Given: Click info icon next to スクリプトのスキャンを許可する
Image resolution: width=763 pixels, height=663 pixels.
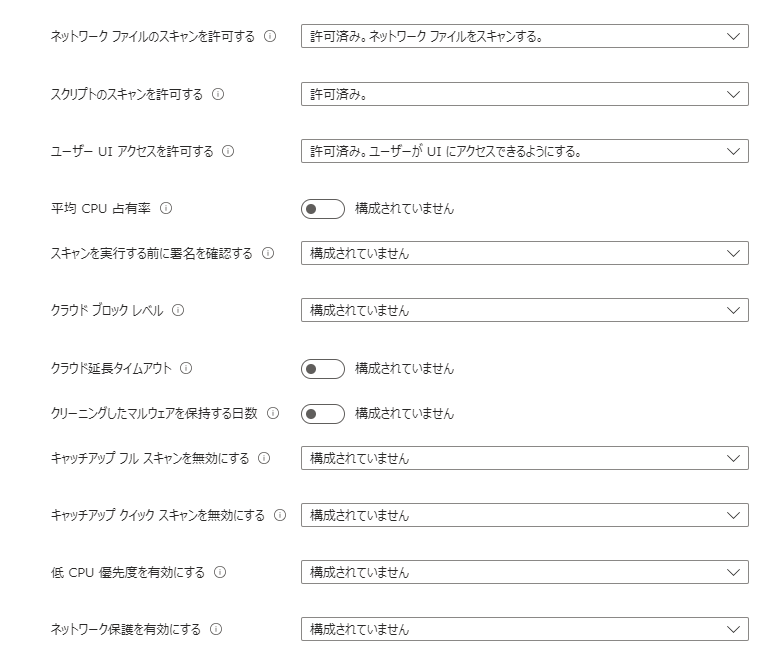Looking at the screenshot, I should [218, 94].
